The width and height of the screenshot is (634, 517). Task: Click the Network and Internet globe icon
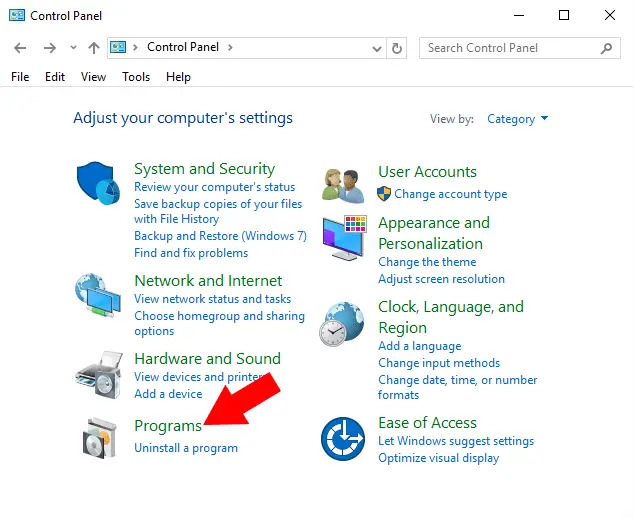click(97, 294)
